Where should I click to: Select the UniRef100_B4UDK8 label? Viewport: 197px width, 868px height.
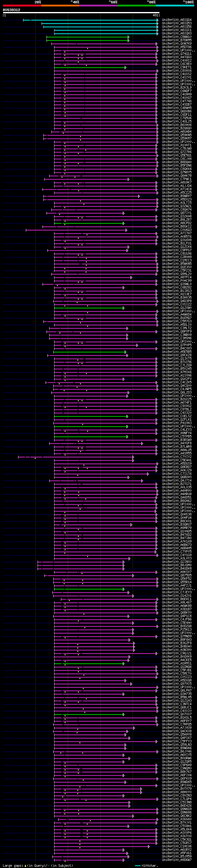click(x=176, y=568)
